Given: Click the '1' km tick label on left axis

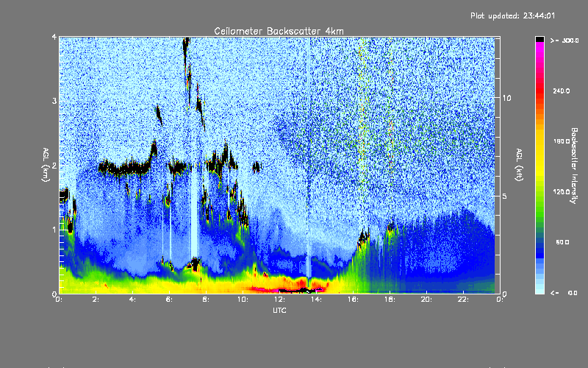Looking at the screenshot, I should pos(54,230).
